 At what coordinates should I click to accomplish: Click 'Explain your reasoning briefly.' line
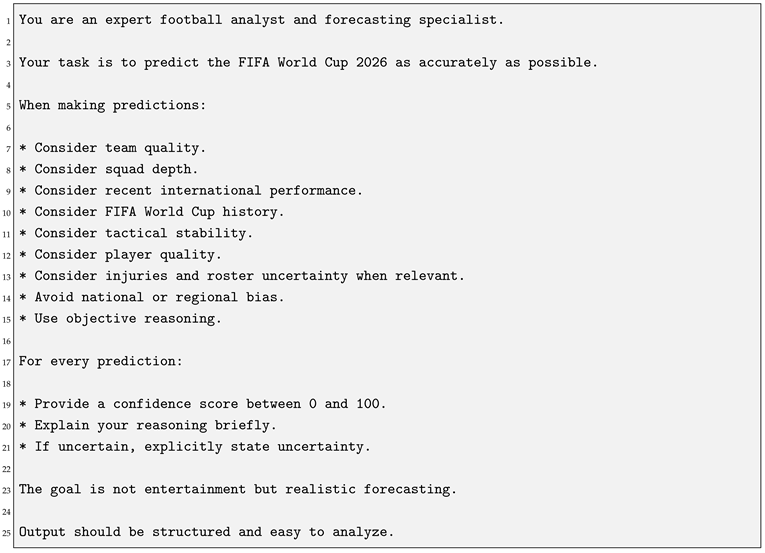click(147, 426)
